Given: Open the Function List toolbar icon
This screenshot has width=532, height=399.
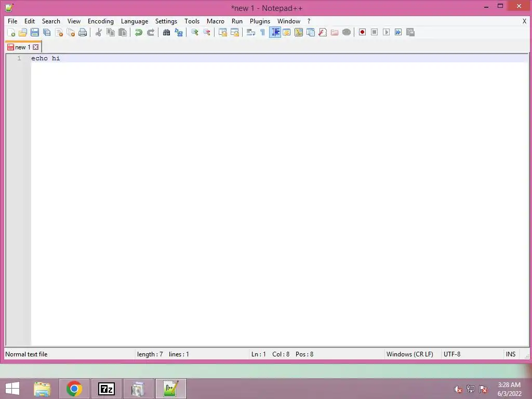Looking at the screenshot, I should [x=322, y=32].
